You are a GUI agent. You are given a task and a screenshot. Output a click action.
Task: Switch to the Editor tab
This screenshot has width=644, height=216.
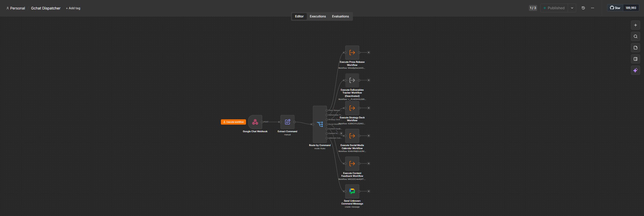tap(299, 16)
